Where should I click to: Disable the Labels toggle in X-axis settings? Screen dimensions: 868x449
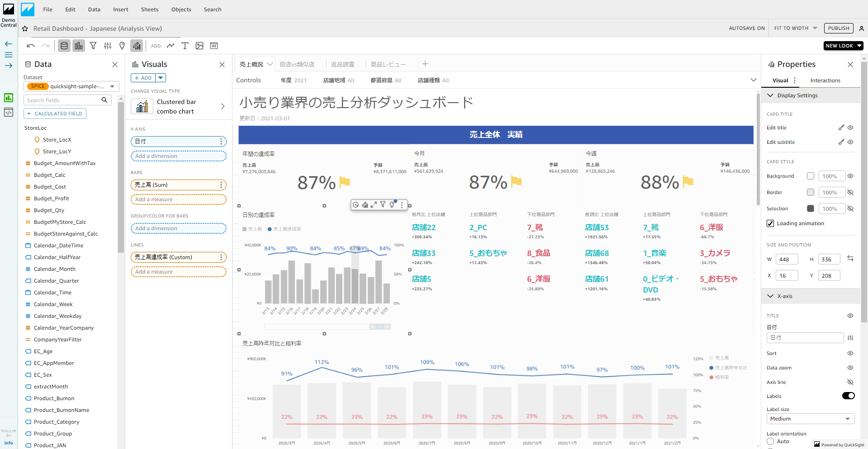848,396
